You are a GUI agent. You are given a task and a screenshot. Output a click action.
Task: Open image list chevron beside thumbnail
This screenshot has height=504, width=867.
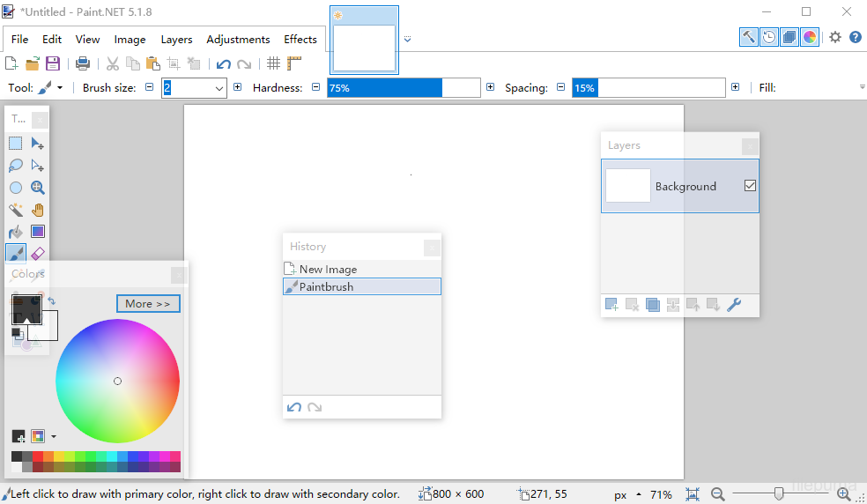tap(408, 40)
